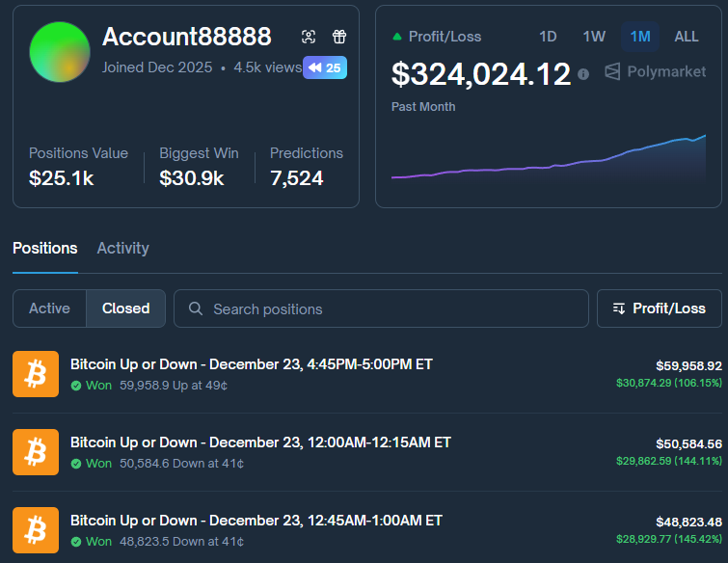Click the magnifier search icon

pyautogui.click(x=196, y=308)
